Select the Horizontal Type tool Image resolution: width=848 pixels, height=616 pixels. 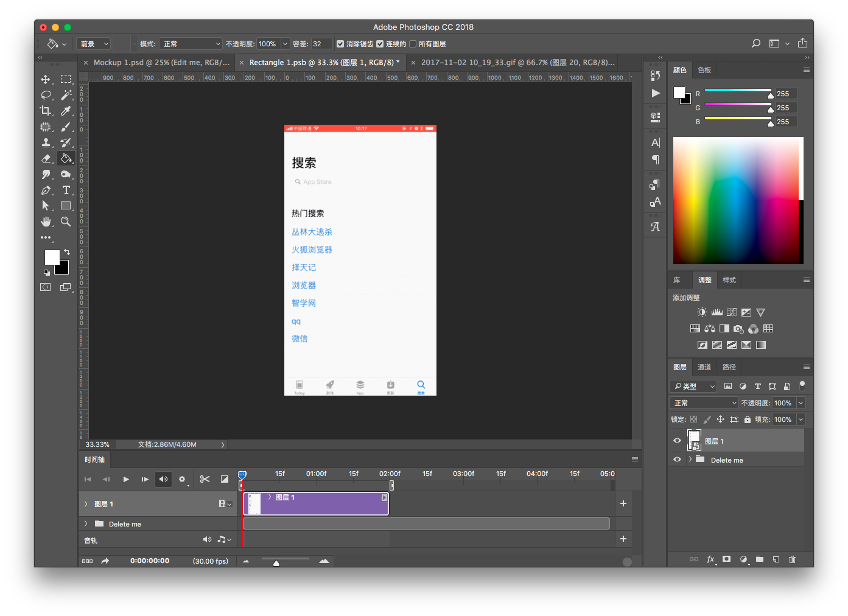tap(66, 190)
